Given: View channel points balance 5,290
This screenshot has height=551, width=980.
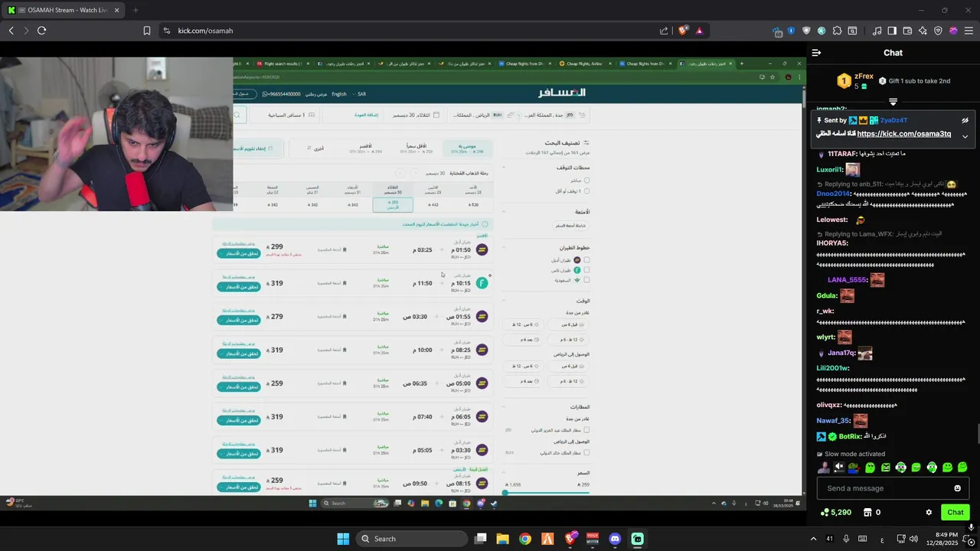Looking at the screenshot, I should 836,513.
